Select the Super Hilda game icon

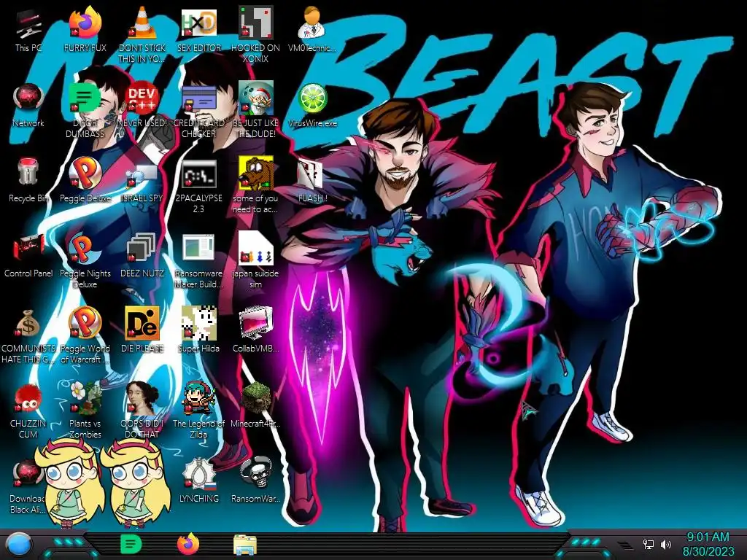click(x=198, y=323)
